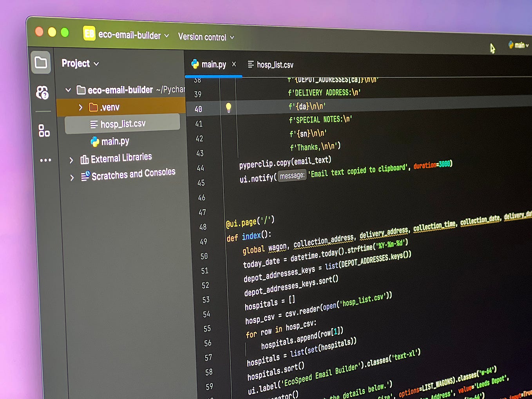
Task: Click the External Libraries icon in the tree
Action: coord(85,158)
